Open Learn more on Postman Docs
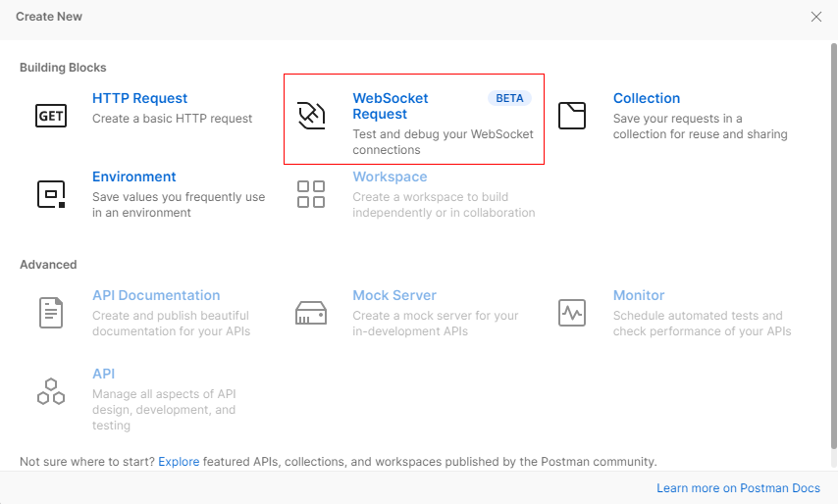The height and width of the screenshot is (504, 838). [739, 488]
